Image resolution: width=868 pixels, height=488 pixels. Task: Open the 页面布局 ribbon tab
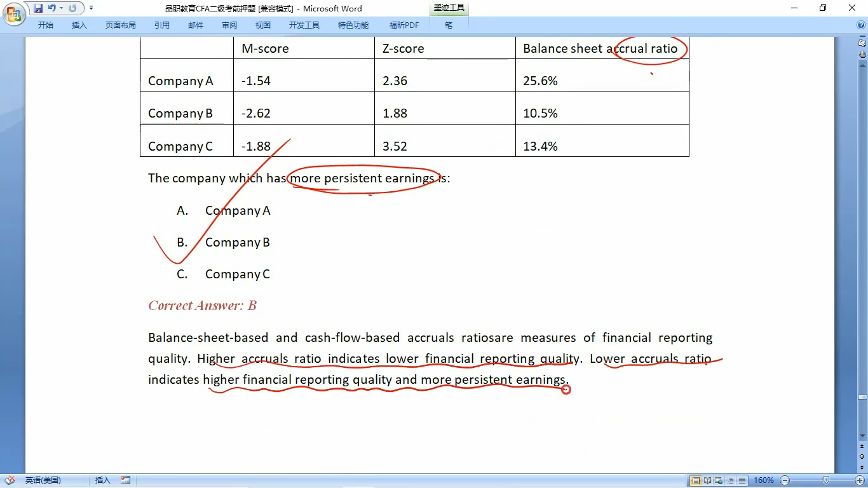[x=121, y=25]
